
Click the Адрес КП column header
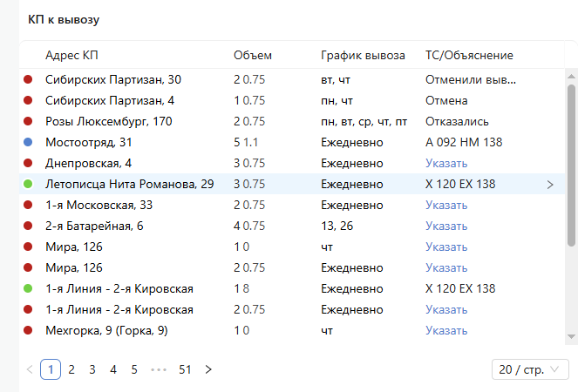71,55
